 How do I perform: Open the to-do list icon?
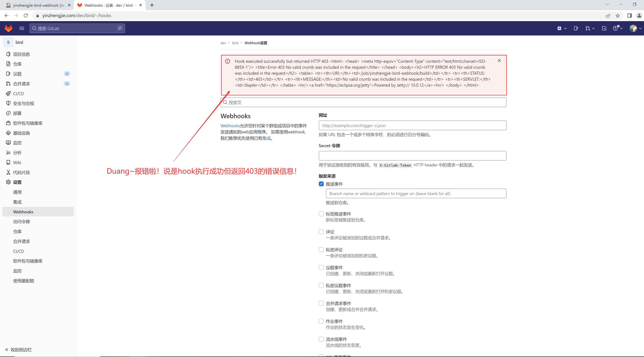point(604,28)
